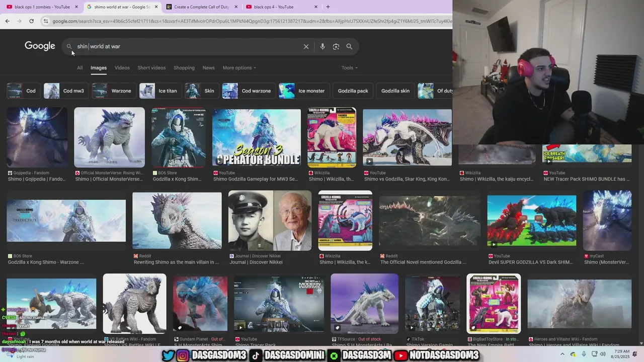This screenshot has height=362, width=644.
Task: Click the Google logo
Action: tap(40, 46)
